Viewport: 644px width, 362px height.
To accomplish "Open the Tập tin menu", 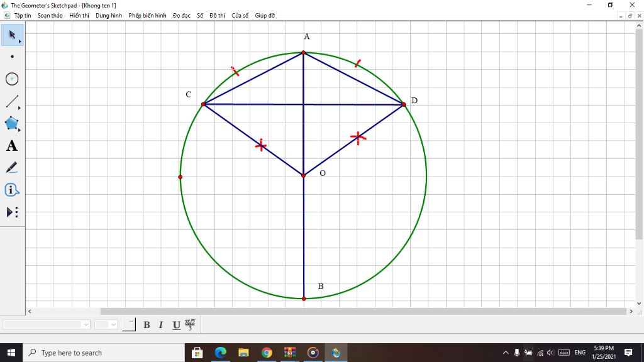I will [23, 16].
